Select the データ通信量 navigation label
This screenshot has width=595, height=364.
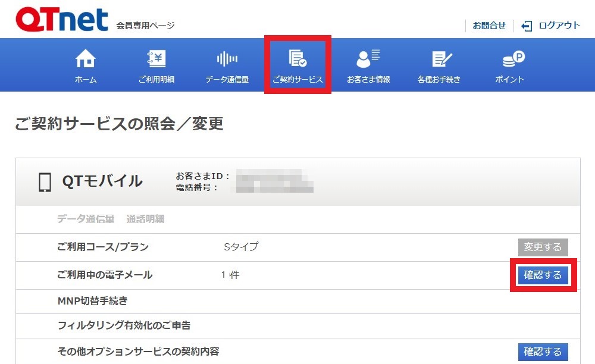227,80
